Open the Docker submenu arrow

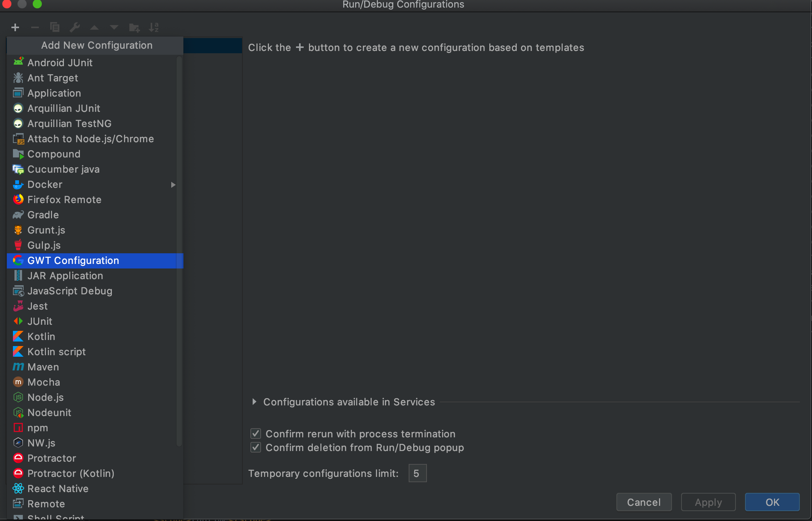click(x=174, y=185)
